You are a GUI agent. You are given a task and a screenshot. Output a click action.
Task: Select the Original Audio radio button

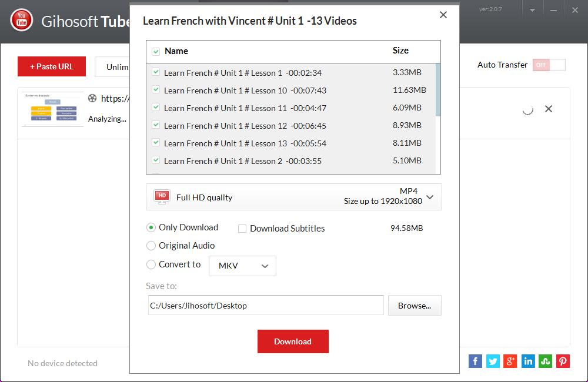tap(151, 246)
